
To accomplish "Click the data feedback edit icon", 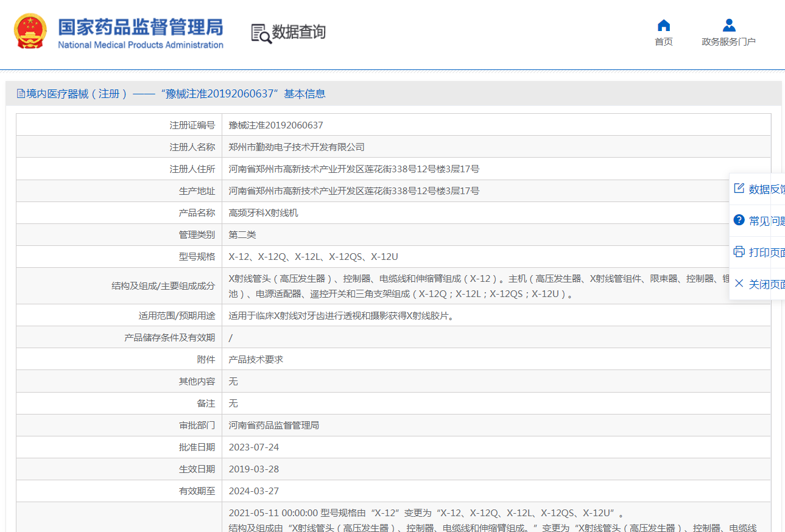I will 739,188.
